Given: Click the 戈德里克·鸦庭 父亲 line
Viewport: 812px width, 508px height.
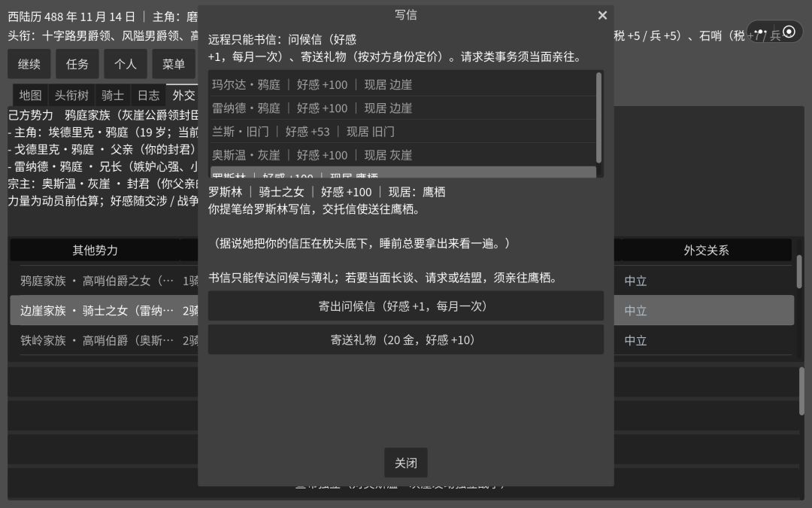Looking at the screenshot, I should tap(102, 149).
